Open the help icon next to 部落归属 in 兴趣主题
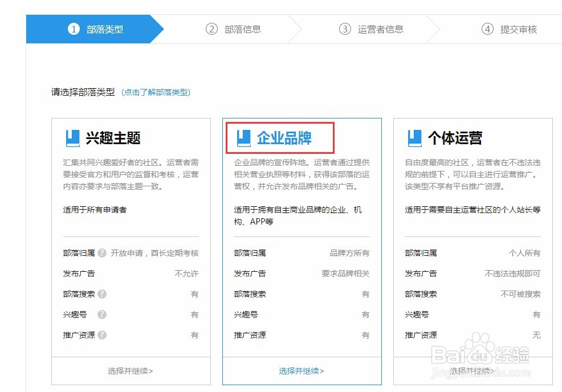Viewport: 562px width, 392px height. 101,253
